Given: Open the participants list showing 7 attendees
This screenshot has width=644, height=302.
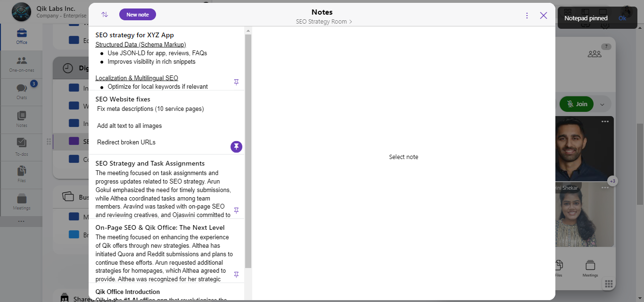Looking at the screenshot, I should (594, 53).
